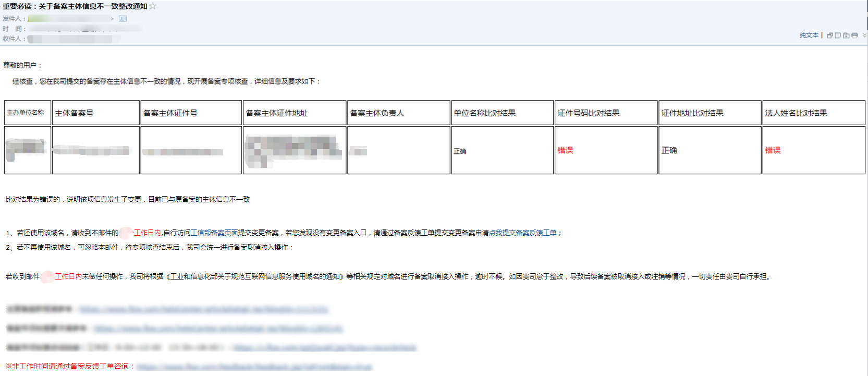Click 《工业和信息化部关于规范互联网信息服务使用域名的通知》 text
The image size is (868, 376).
click(255, 276)
